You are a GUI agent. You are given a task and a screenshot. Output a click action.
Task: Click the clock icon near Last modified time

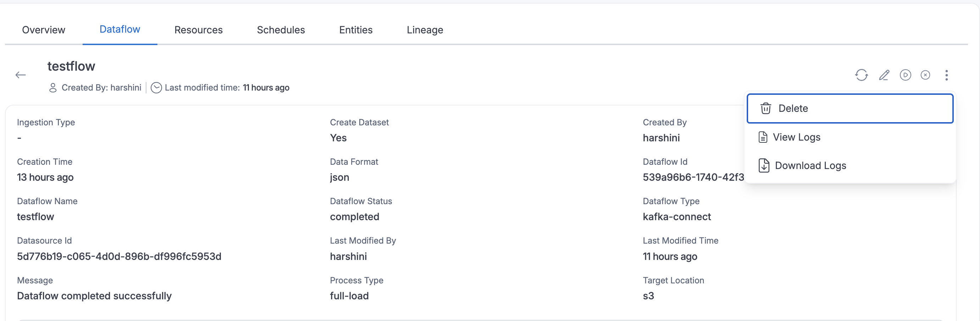pyautogui.click(x=156, y=88)
